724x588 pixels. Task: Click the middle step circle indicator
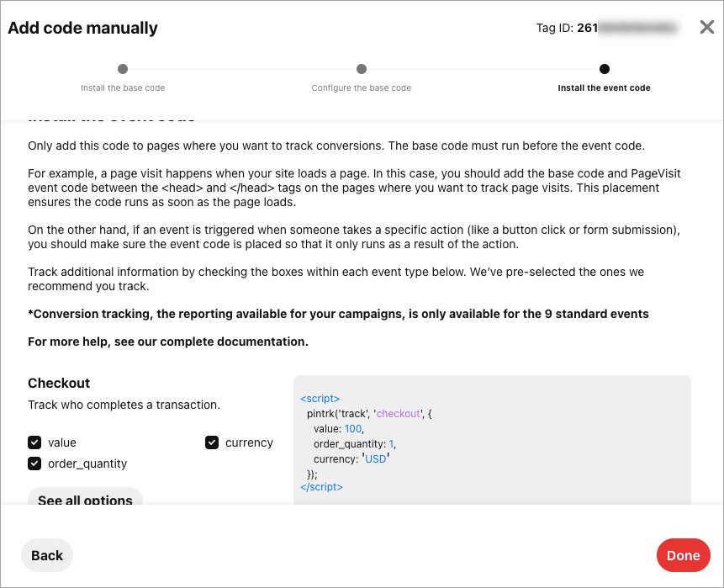coord(362,69)
